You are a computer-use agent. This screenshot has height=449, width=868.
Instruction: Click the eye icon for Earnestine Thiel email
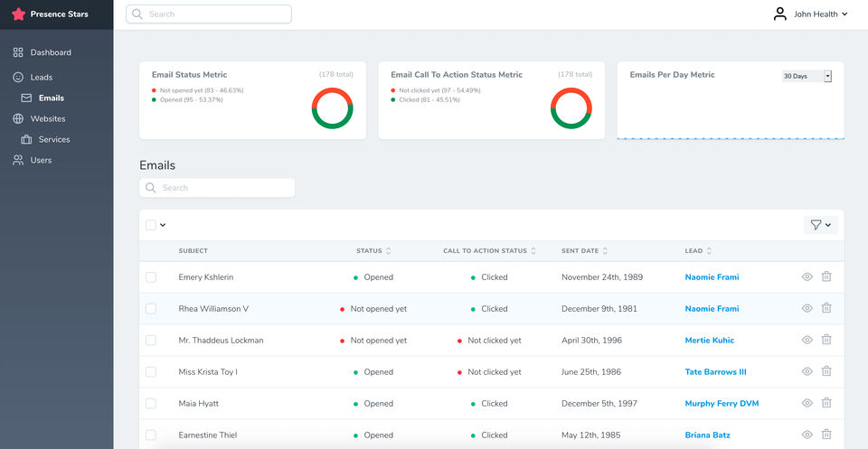(x=807, y=435)
